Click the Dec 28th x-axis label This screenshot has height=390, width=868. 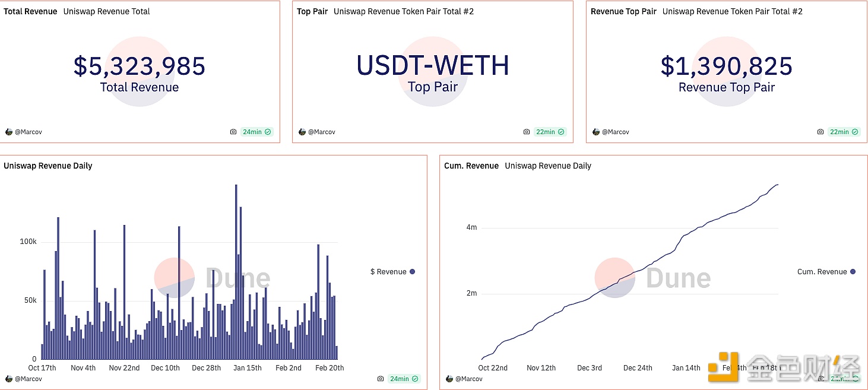[x=206, y=368]
